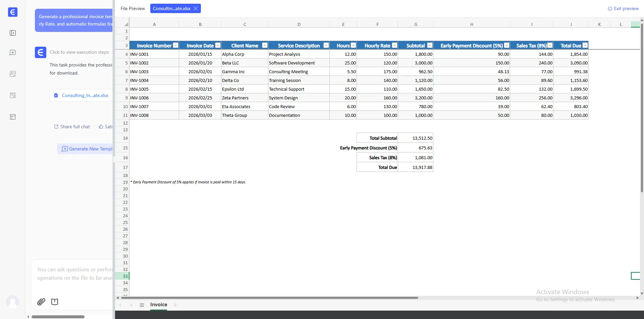The image size is (644, 319).
Task: Toggle the sidebar panel icon
Action: click(13, 33)
